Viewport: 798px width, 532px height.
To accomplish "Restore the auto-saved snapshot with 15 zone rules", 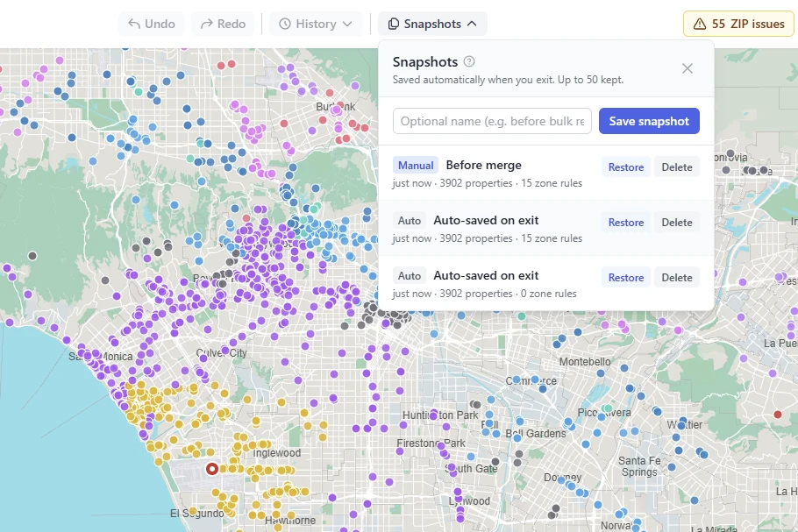I will click(625, 223).
